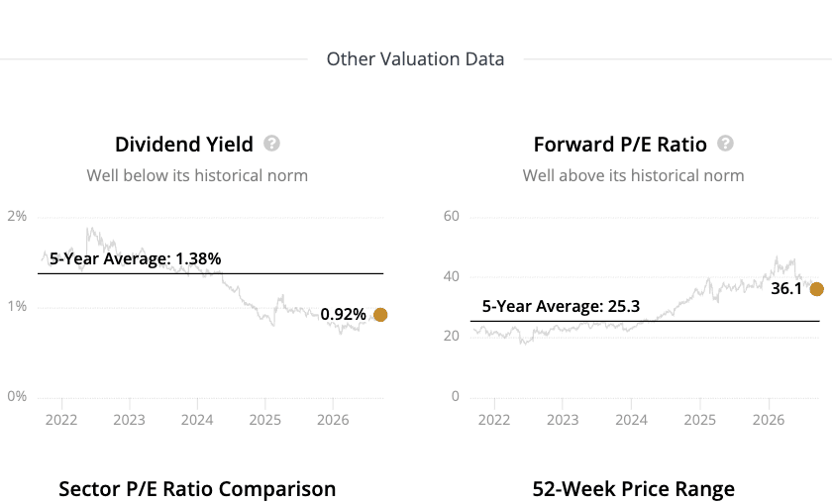Click the 2022 tick on dividend chart

61,420
